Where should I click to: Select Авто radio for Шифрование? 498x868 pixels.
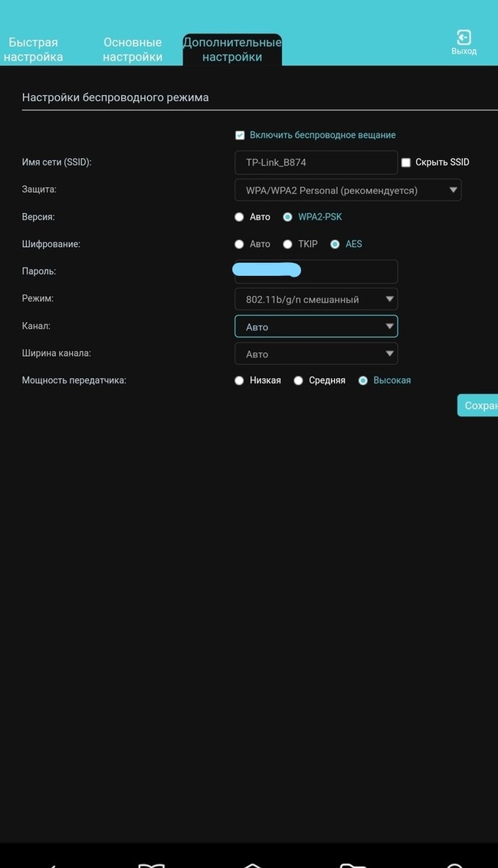[x=239, y=244]
